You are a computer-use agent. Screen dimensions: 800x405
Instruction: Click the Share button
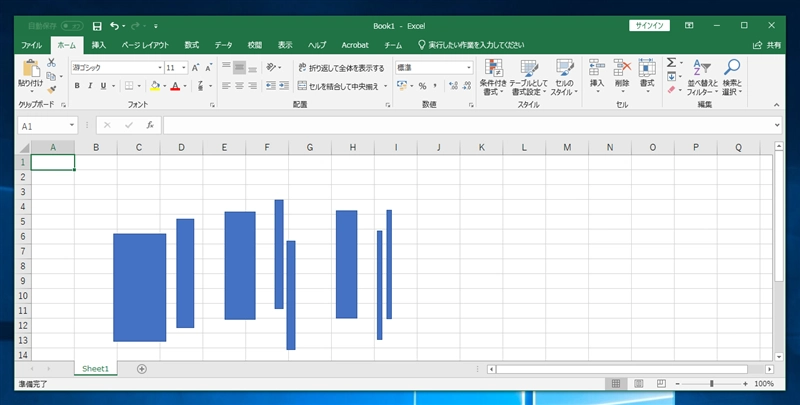(x=767, y=45)
